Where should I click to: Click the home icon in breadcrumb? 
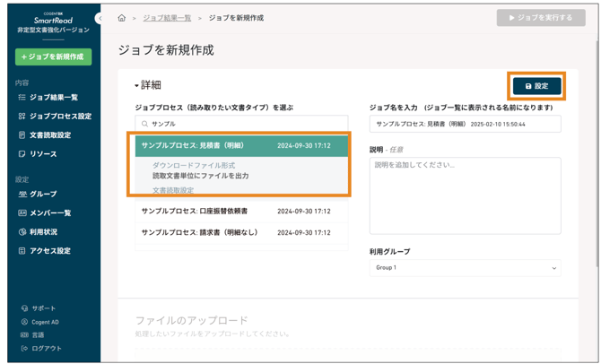[122, 18]
